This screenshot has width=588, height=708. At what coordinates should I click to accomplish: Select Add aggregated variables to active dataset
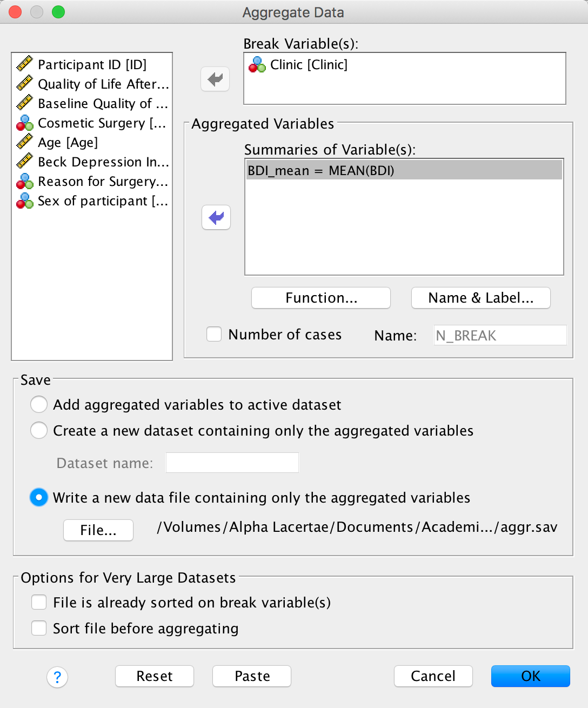coord(39,404)
